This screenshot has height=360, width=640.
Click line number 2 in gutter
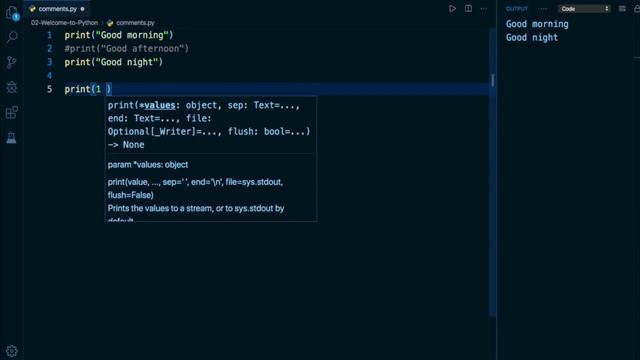49,49
